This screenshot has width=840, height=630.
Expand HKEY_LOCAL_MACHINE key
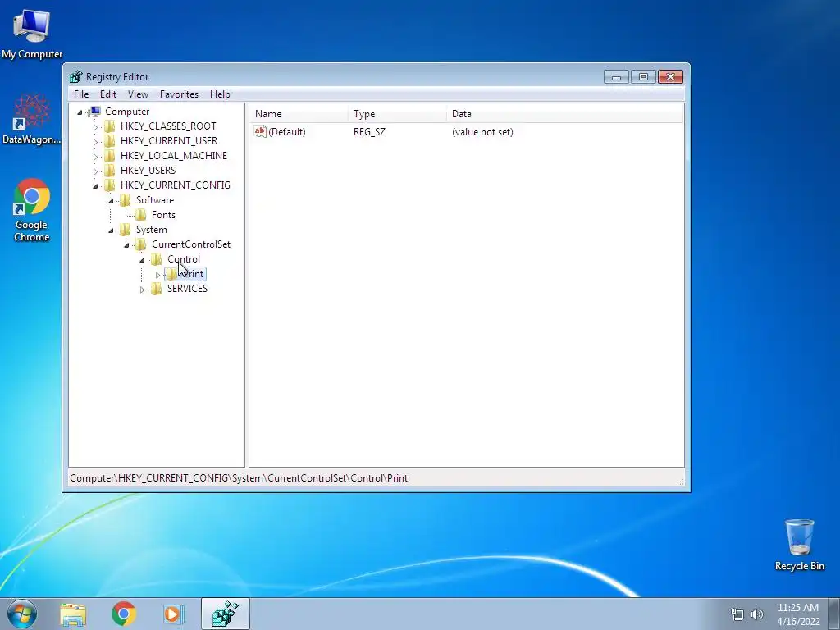tap(95, 157)
